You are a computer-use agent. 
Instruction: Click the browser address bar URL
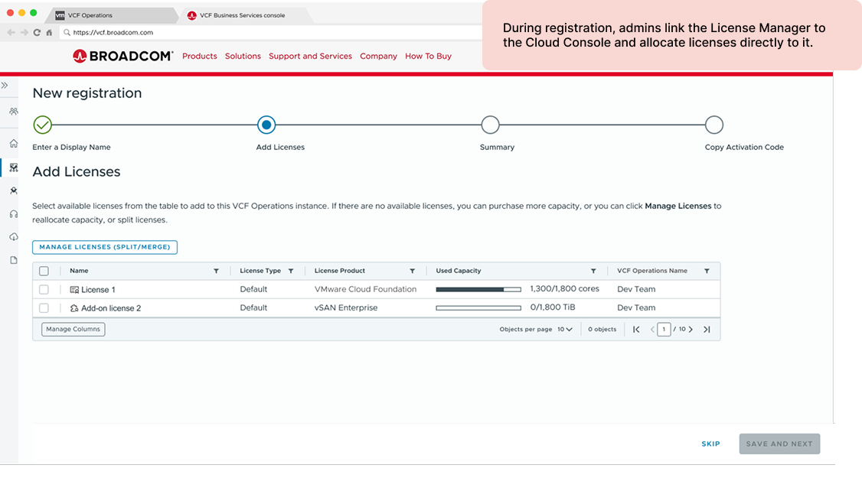click(113, 32)
